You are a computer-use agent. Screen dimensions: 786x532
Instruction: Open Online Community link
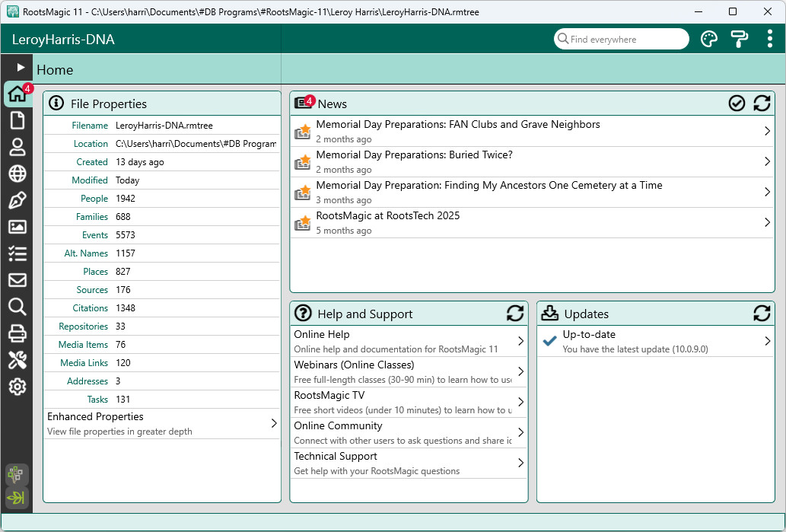tap(409, 432)
